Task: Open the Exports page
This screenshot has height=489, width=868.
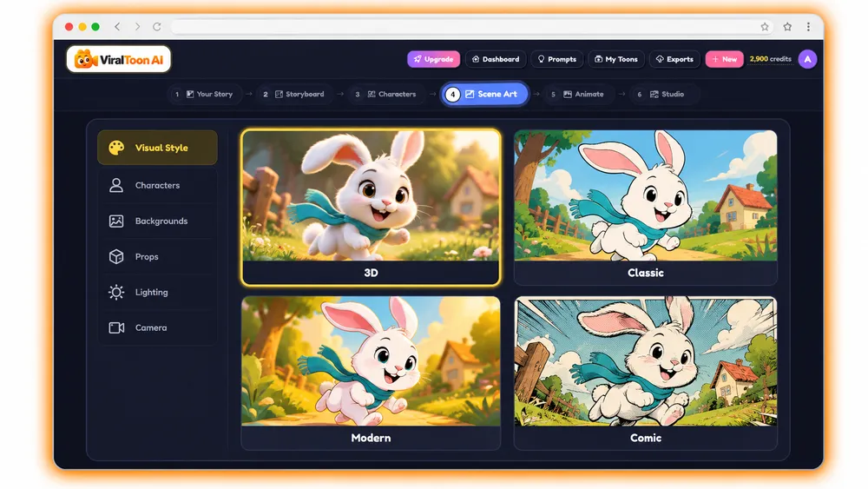Action: pyautogui.click(x=674, y=59)
